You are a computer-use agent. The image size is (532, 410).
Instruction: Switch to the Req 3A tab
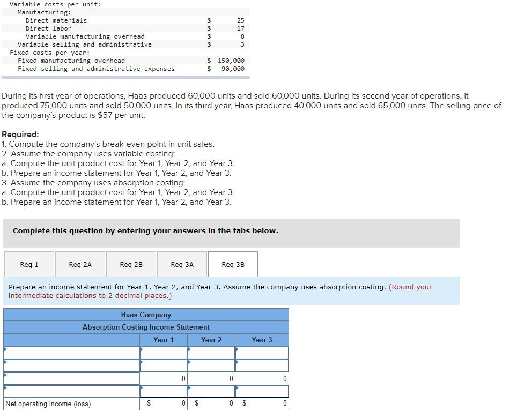(x=181, y=264)
